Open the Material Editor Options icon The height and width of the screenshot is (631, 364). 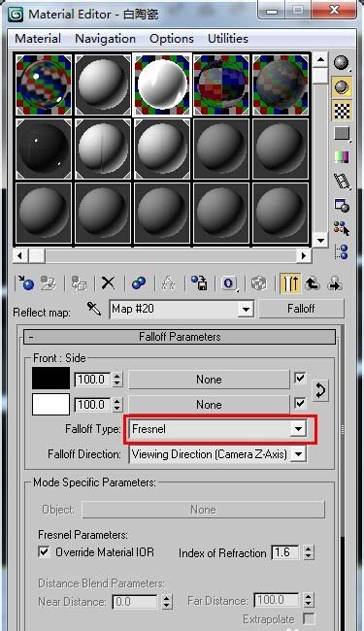tap(341, 205)
